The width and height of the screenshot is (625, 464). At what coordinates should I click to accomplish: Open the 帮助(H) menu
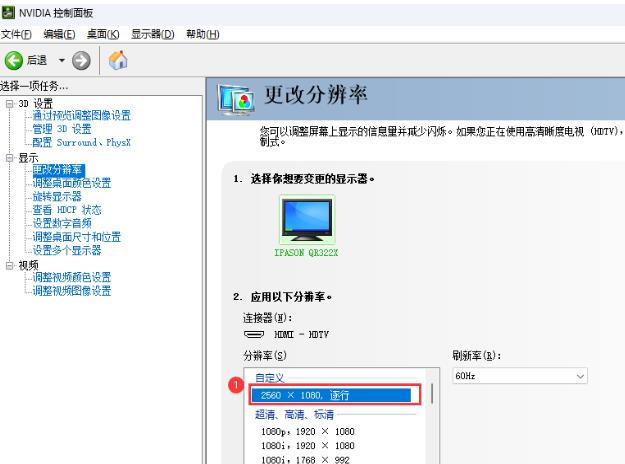[202, 34]
